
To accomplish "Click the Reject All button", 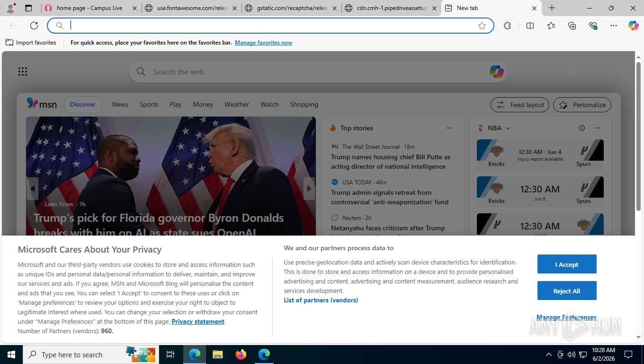I will pos(567,291).
